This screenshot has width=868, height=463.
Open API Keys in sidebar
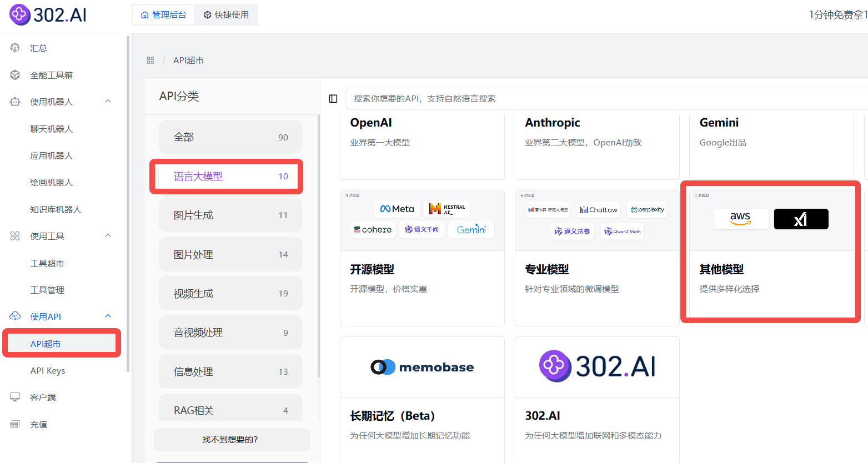point(48,370)
